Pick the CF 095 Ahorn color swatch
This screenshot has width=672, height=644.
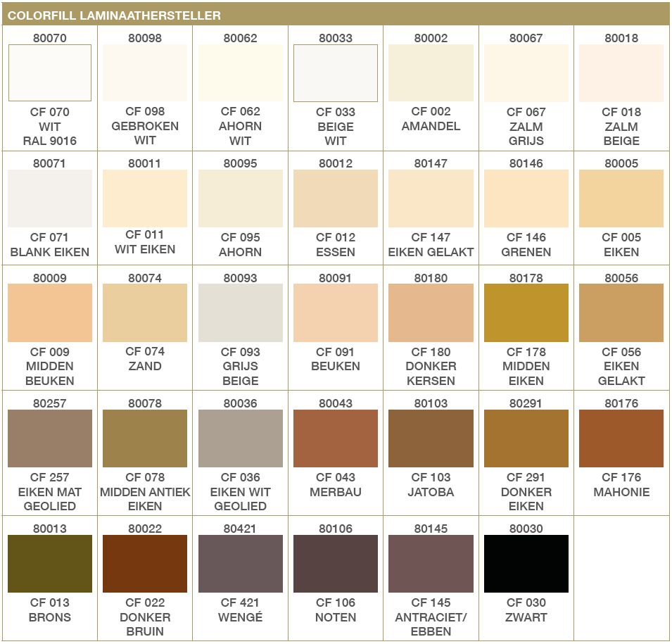coord(241,198)
